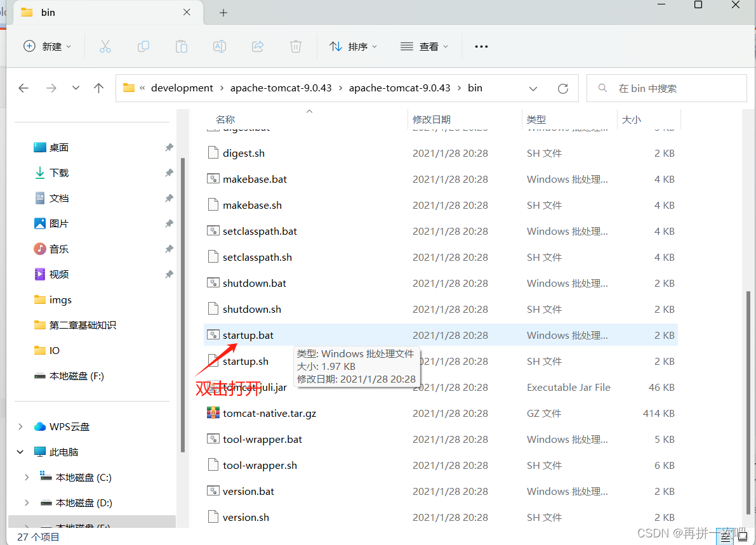The image size is (756, 545).
Task: Go up one folder level
Action: point(98,88)
